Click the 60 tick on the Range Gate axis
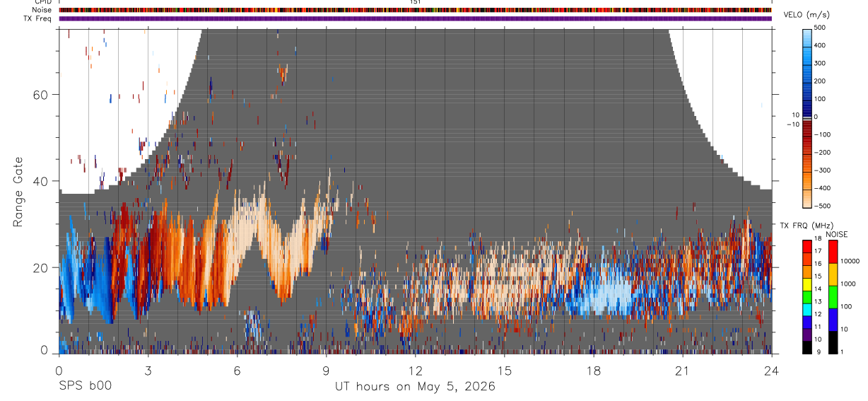The height and width of the screenshot is (401, 868). (x=41, y=94)
